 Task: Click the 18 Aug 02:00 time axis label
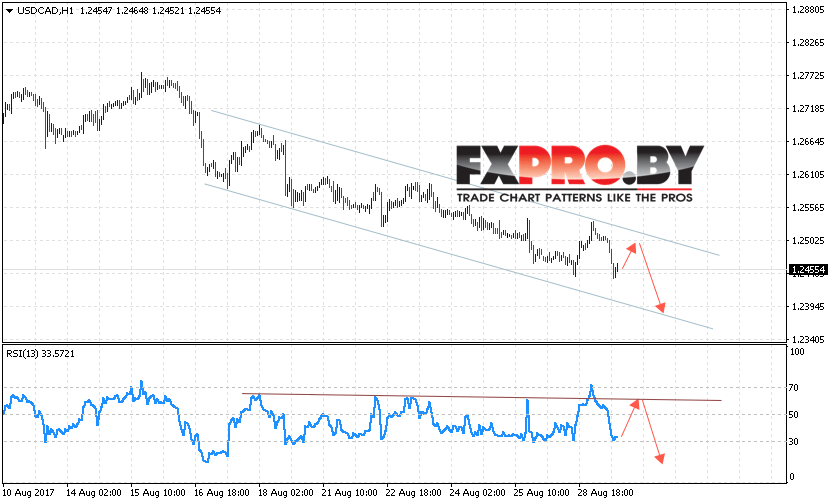[285, 493]
